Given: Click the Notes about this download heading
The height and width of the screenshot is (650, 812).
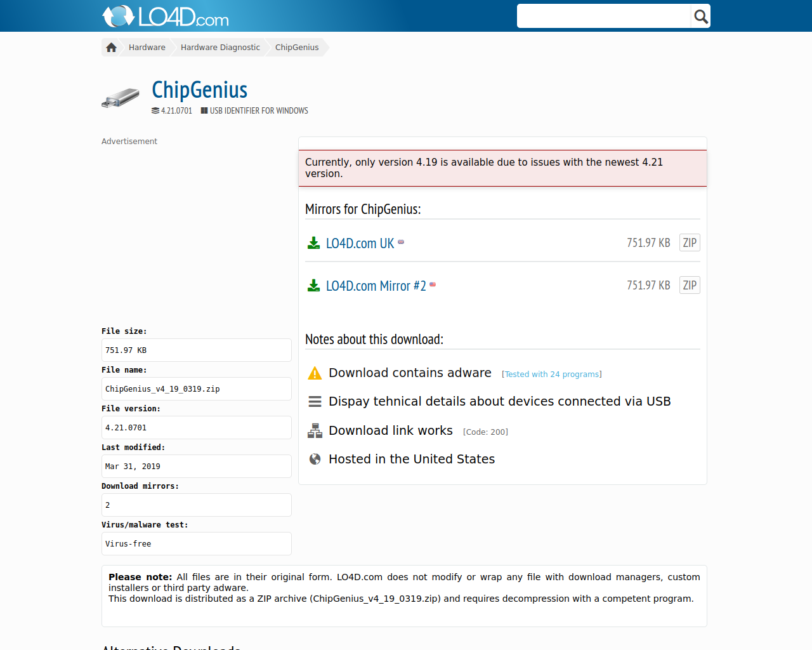Looking at the screenshot, I should tap(374, 339).
